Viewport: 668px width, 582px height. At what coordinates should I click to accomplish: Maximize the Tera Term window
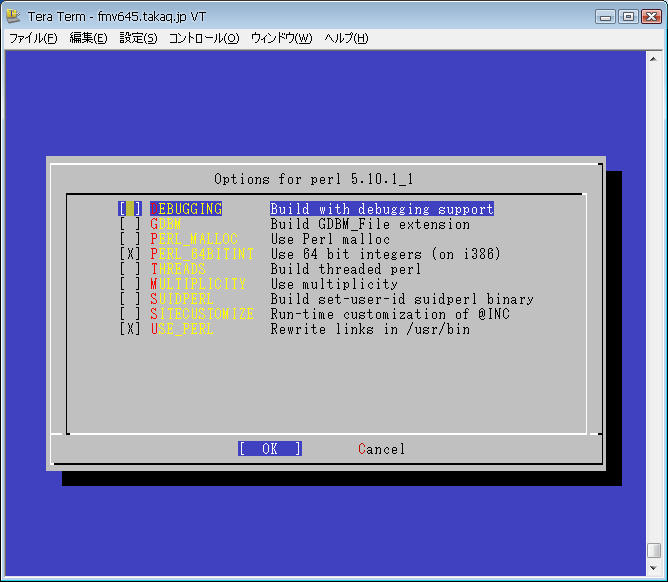(628, 17)
